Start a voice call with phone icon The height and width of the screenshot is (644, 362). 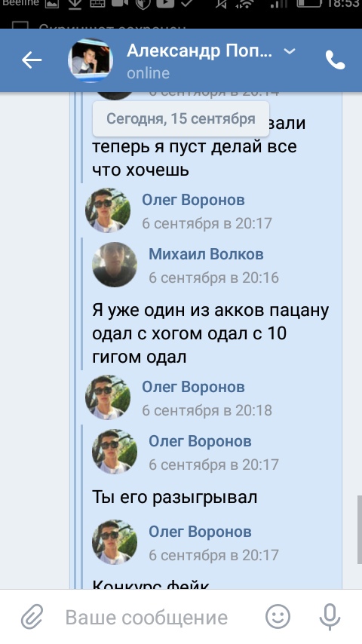coord(336,60)
